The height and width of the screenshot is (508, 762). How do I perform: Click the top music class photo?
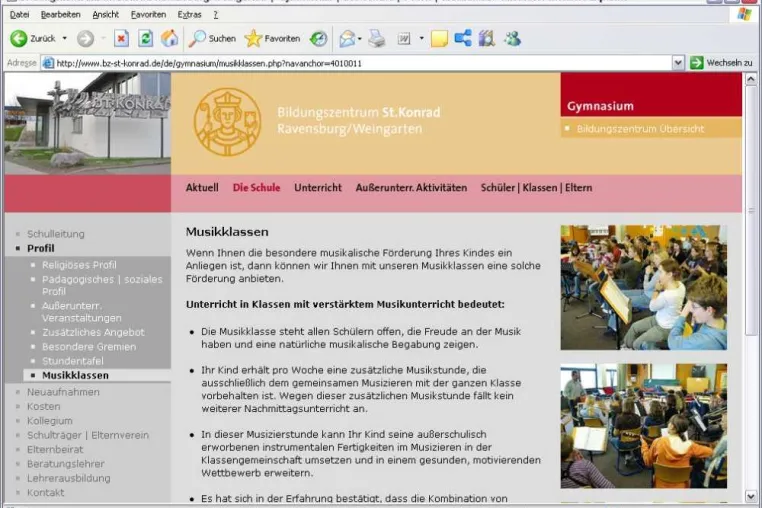(x=644, y=287)
